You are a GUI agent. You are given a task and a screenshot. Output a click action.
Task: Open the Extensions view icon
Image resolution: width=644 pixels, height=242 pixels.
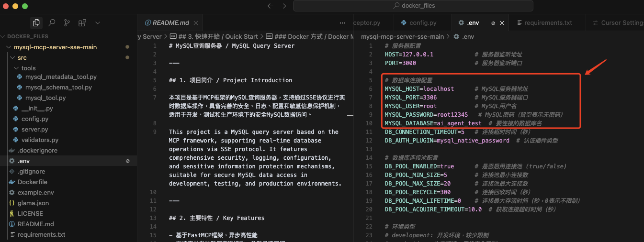click(82, 22)
